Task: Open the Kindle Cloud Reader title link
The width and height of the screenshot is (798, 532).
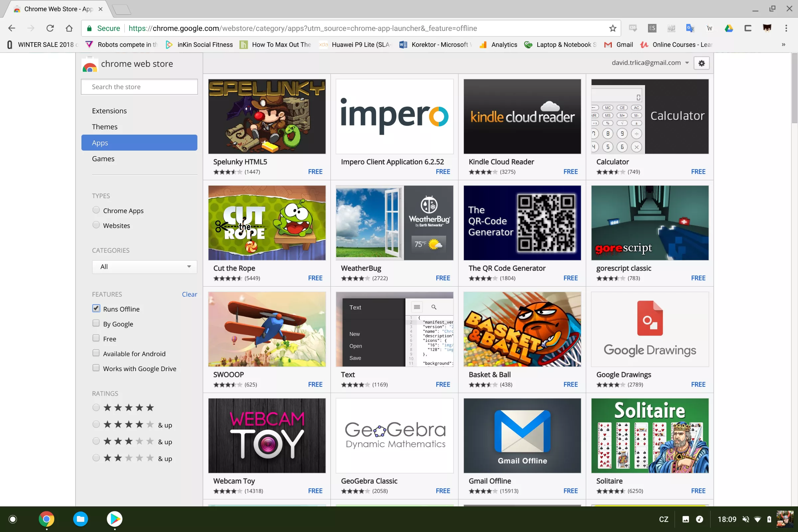Action: (501, 162)
